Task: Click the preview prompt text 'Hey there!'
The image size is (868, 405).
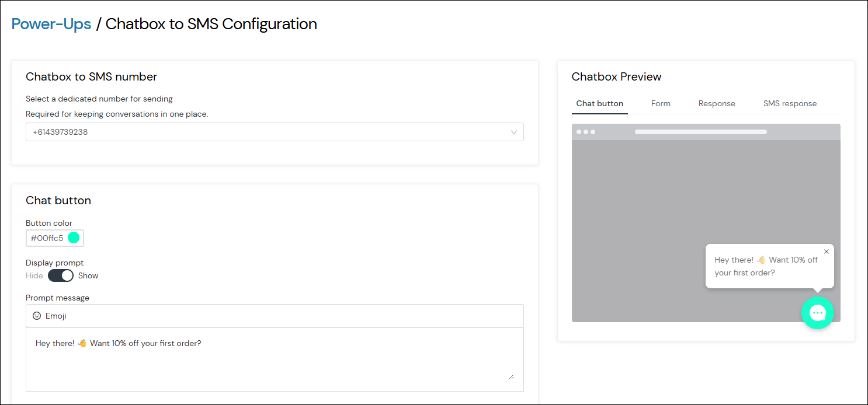Action: [x=734, y=260]
